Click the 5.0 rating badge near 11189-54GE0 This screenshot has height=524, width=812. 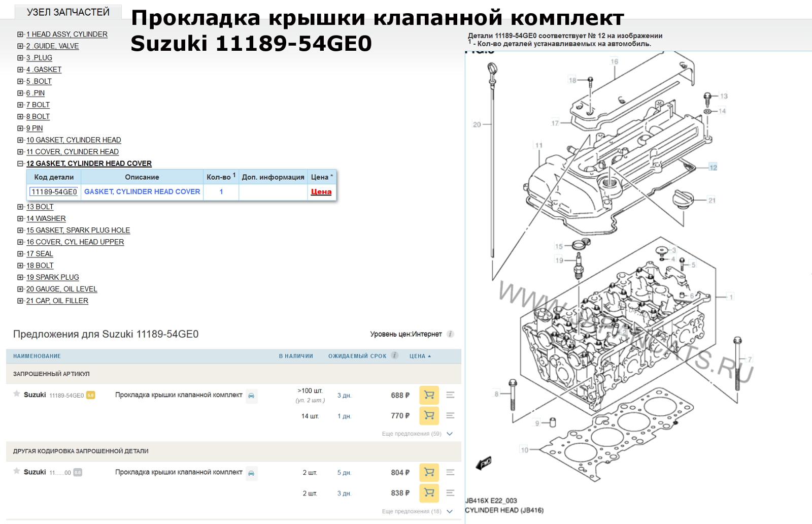(91, 395)
